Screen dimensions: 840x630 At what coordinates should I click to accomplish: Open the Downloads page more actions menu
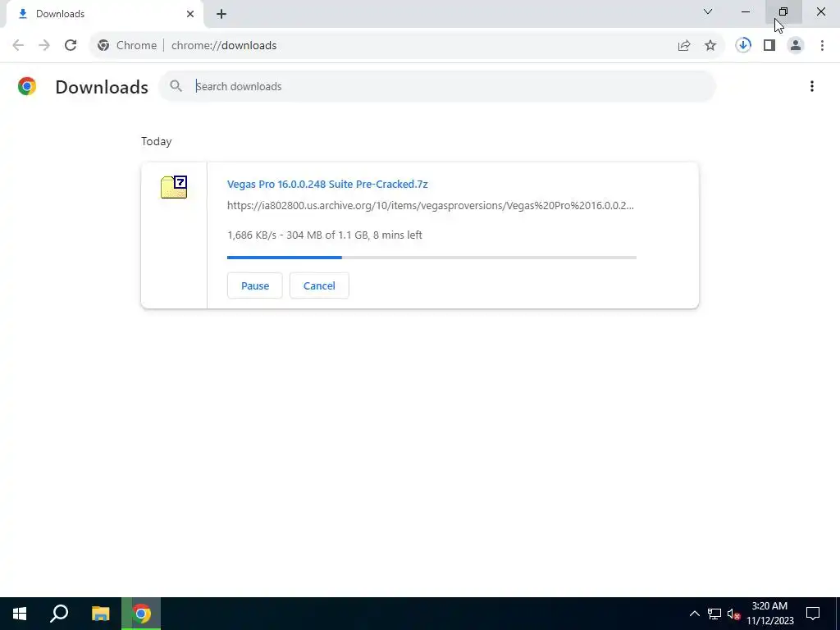812,86
